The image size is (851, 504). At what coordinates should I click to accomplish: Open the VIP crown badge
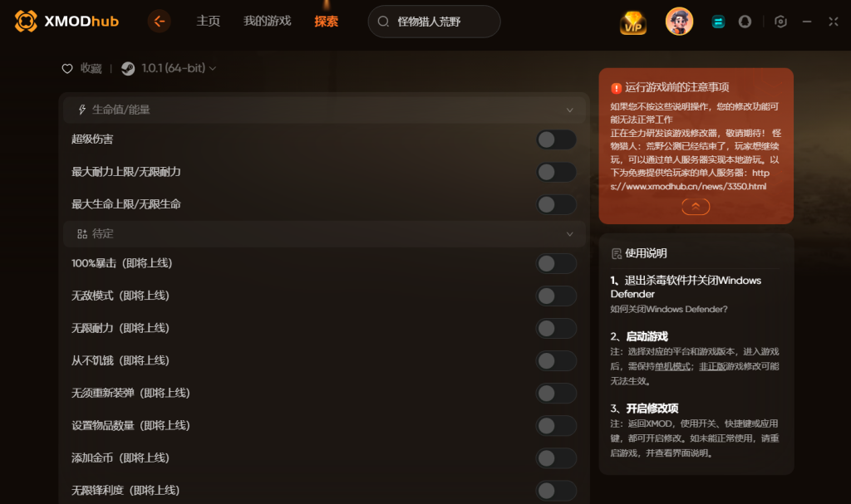632,22
